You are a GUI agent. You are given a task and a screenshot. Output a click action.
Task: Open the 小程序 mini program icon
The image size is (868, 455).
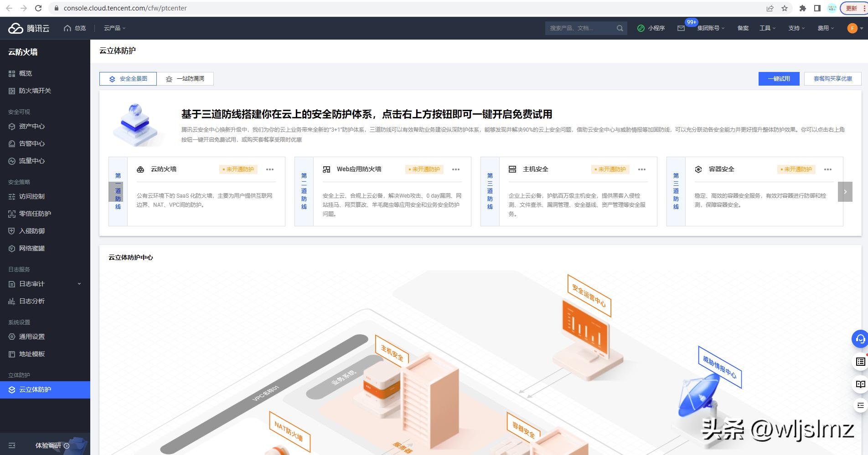641,28
